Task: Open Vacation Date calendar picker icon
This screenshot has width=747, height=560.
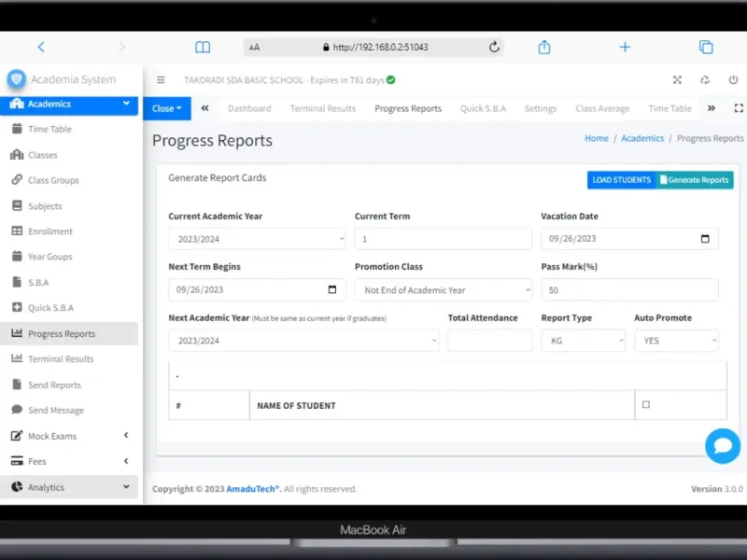Action: coord(705,239)
